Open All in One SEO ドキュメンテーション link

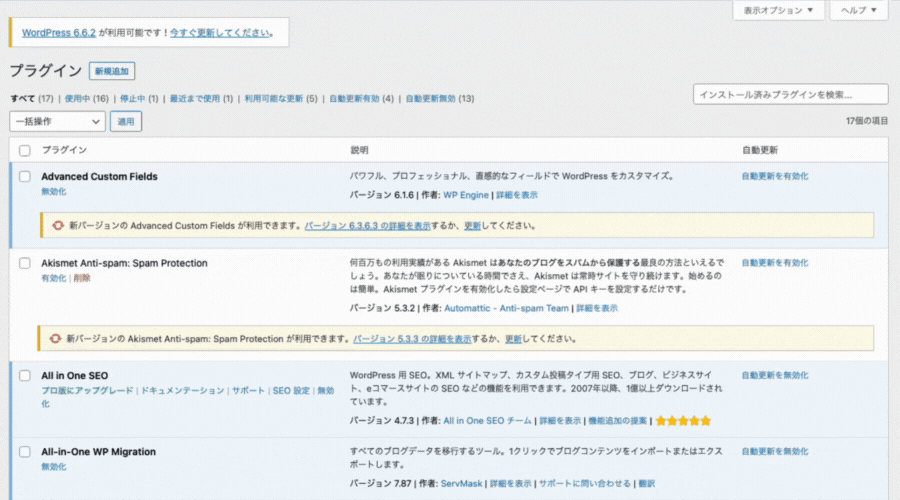coord(183,391)
